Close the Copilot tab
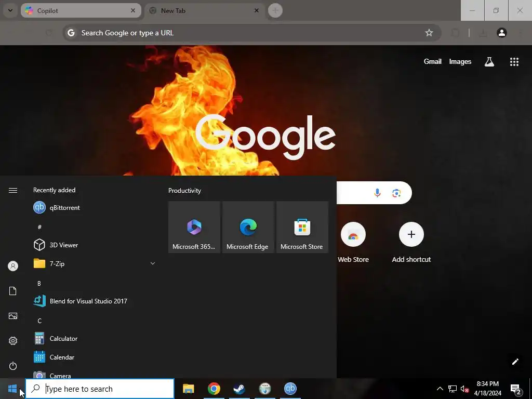Screen dimensions: 532x399 [133, 10]
